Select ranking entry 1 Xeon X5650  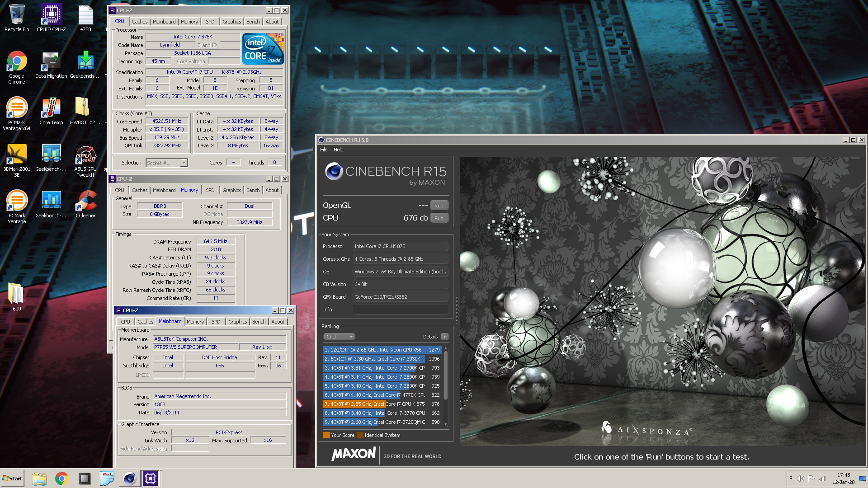click(382, 350)
